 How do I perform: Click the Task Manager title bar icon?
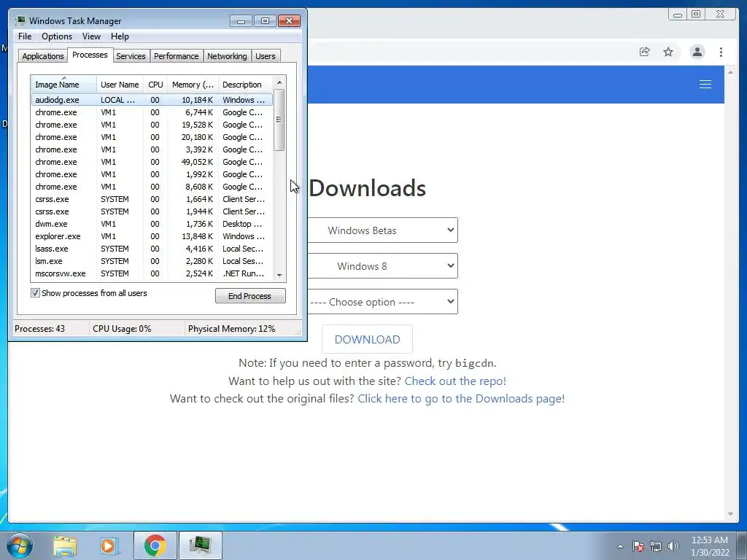pos(20,20)
